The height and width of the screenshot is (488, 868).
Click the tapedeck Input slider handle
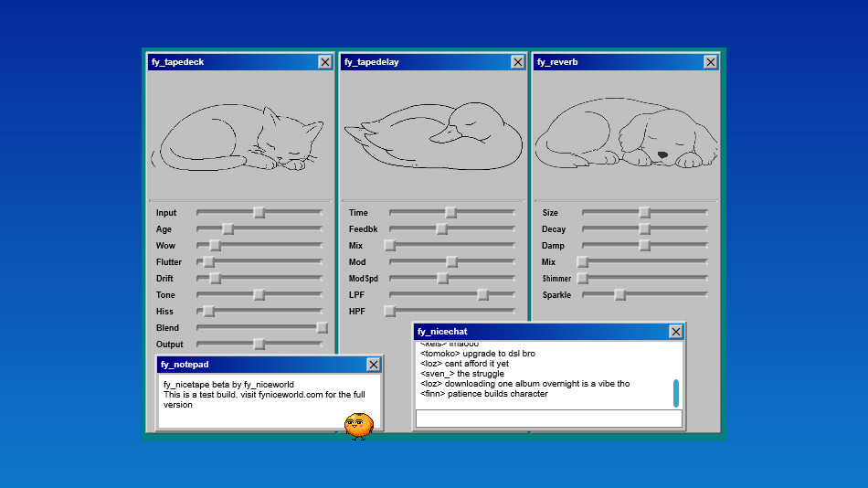point(259,212)
